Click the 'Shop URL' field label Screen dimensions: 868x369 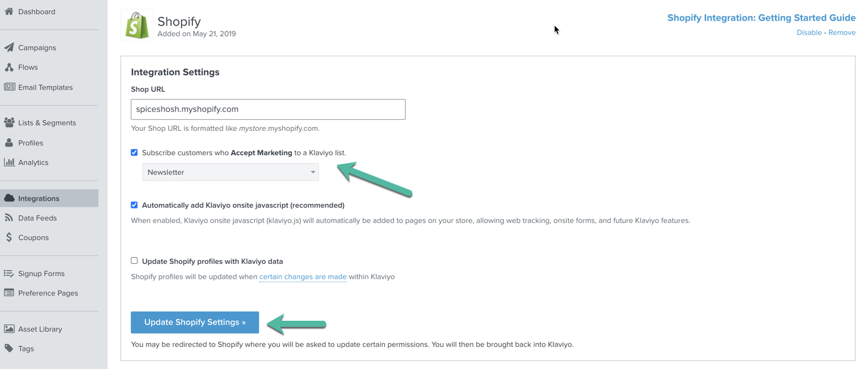[x=148, y=89]
